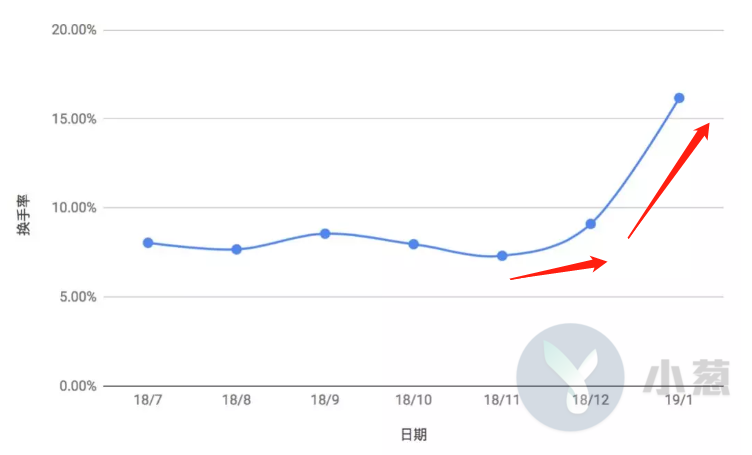Select the 18/8 data point
The width and height of the screenshot is (752, 455).
pyautogui.click(x=237, y=249)
